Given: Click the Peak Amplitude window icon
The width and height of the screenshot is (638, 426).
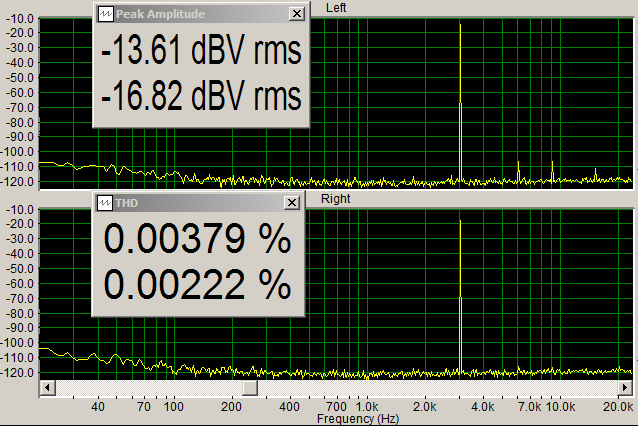Looking at the screenshot, I should click(106, 14).
